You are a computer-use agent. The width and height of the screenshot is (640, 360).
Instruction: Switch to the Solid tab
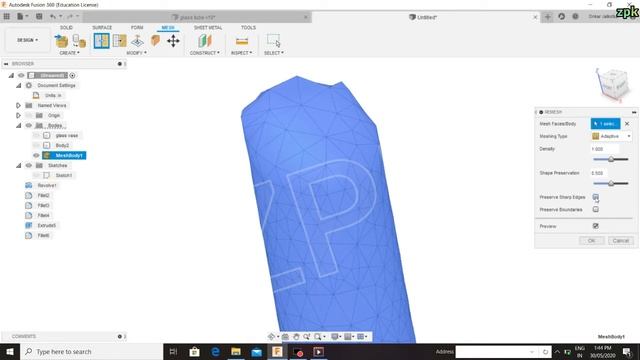(x=66, y=28)
